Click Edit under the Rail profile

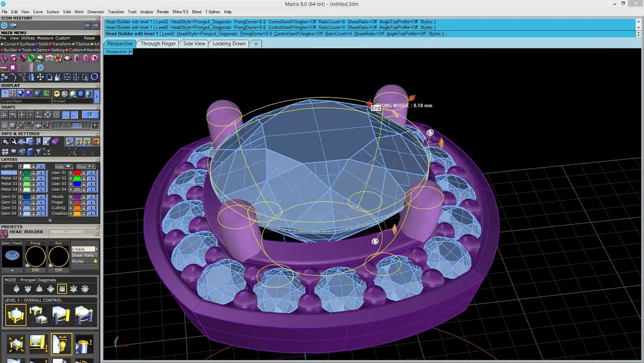point(58,270)
